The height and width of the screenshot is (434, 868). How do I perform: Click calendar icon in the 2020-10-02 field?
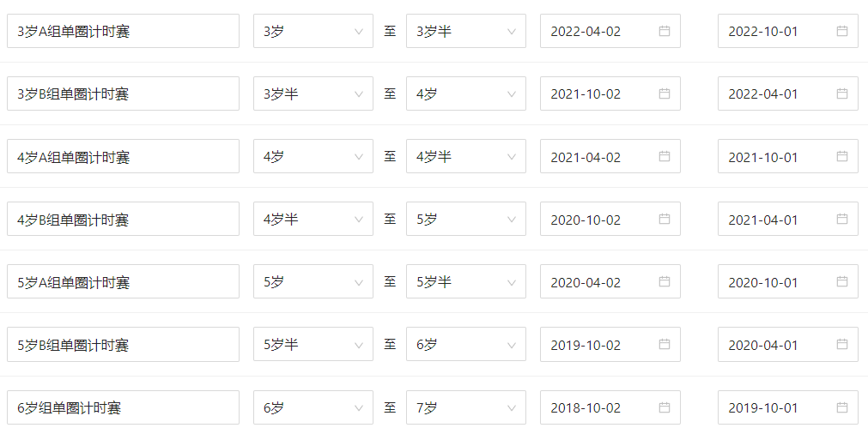point(664,220)
